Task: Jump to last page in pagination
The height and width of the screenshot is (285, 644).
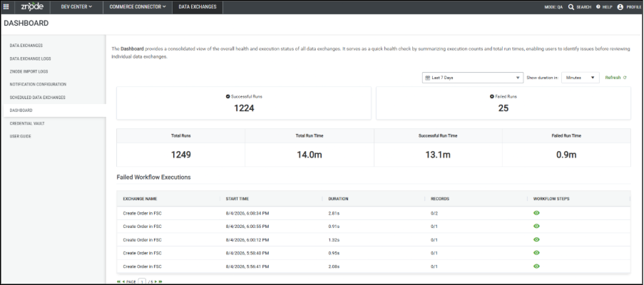Action: pos(160,281)
